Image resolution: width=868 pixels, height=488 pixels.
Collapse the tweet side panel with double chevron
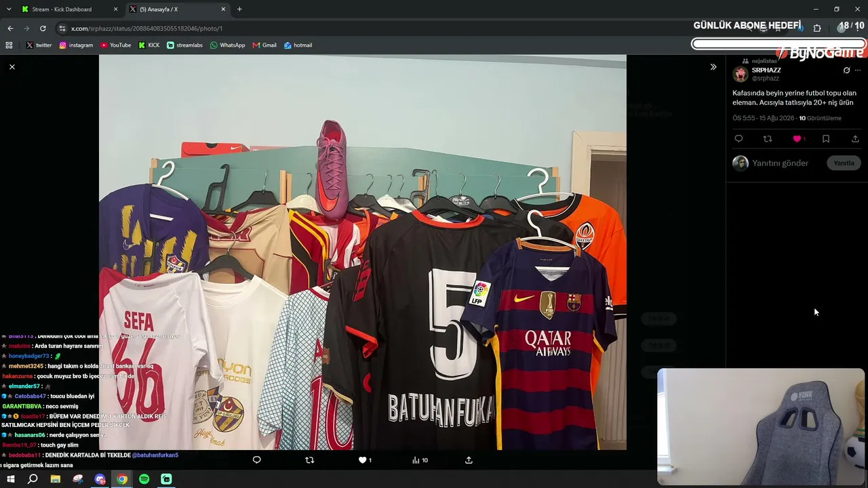coord(713,66)
